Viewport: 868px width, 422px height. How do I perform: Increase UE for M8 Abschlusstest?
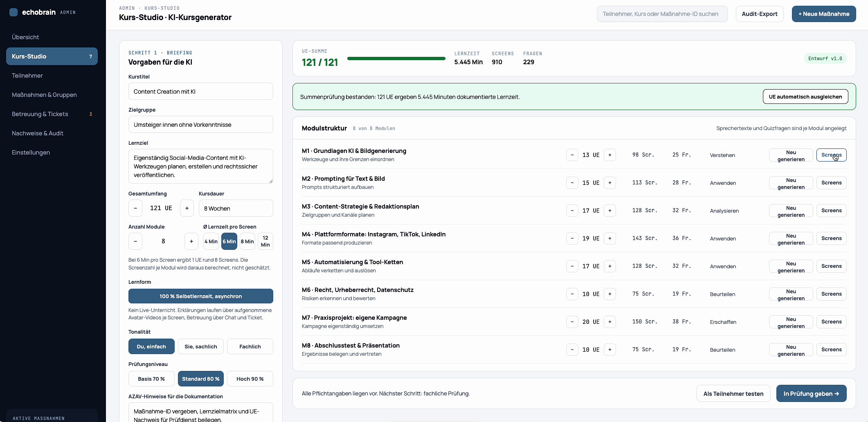(610, 350)
